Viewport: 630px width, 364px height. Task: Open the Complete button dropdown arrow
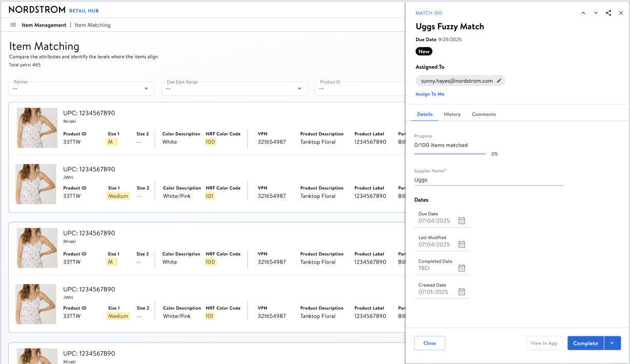(613, 343)
